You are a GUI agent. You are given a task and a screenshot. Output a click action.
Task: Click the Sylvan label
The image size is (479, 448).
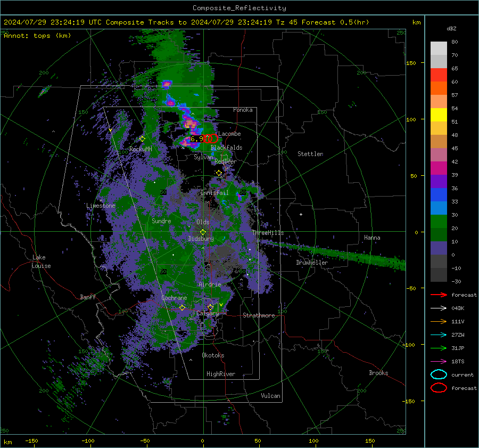click(203, 157)
